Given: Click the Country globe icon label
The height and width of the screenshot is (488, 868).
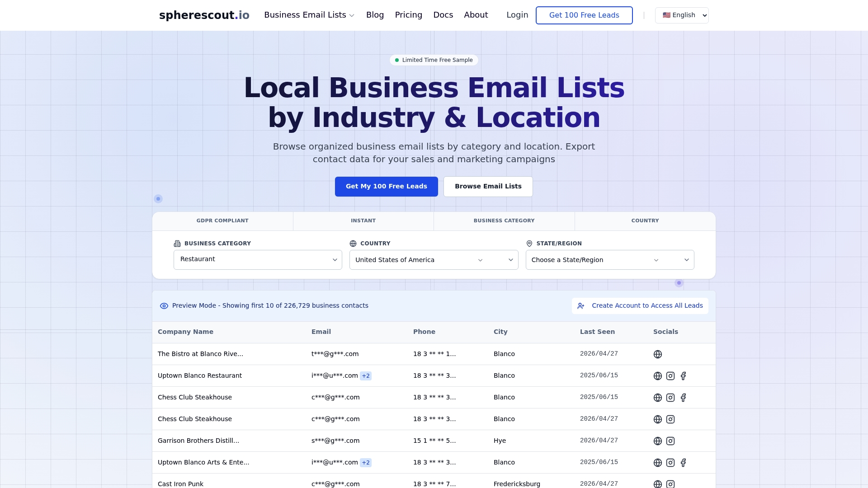Looking at the screenshot, I should tap(353, 244).
